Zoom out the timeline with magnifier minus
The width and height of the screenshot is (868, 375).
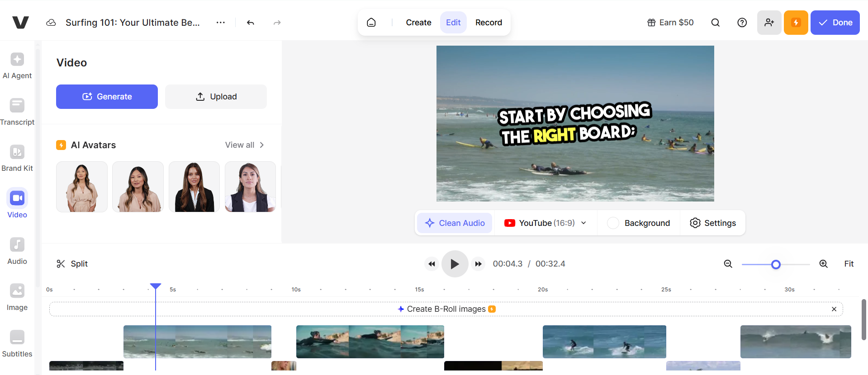pos(728,264)
